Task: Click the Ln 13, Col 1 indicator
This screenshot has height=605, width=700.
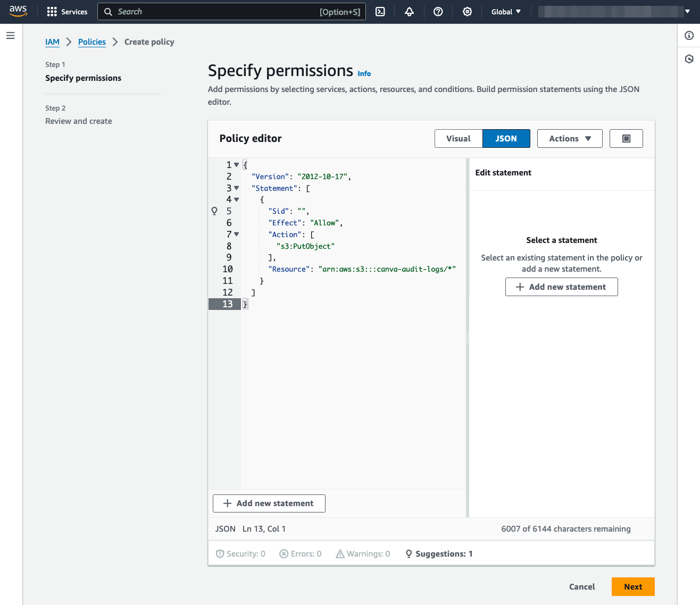Action: coord(264,529)
